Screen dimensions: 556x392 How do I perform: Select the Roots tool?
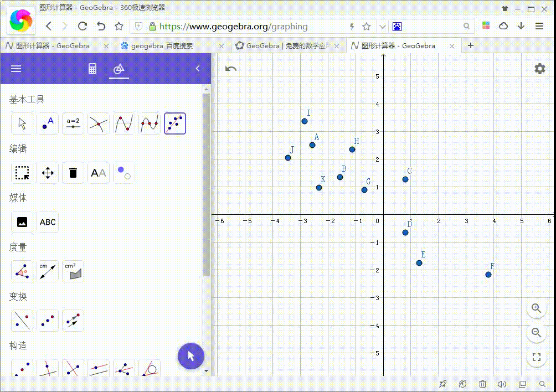150,123
